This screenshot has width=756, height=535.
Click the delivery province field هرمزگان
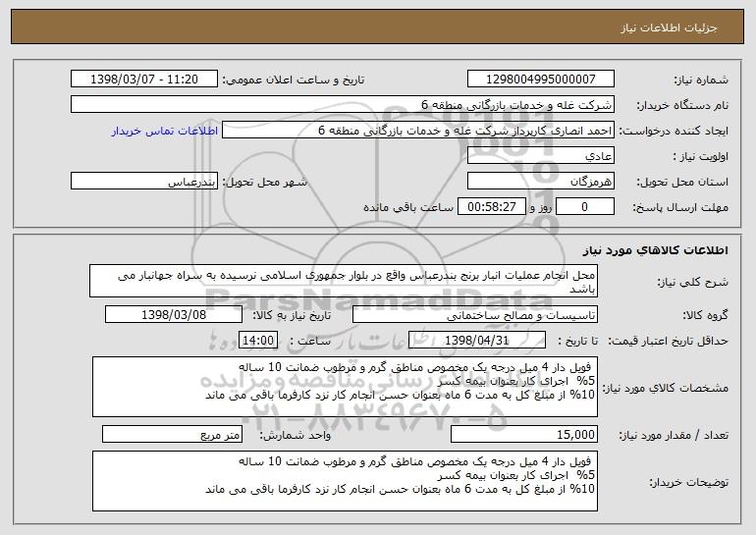540,182
